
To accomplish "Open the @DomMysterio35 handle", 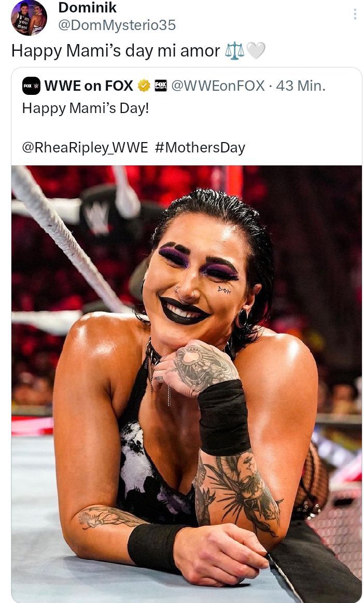I will pyautogui.click(x=117, y=25).
